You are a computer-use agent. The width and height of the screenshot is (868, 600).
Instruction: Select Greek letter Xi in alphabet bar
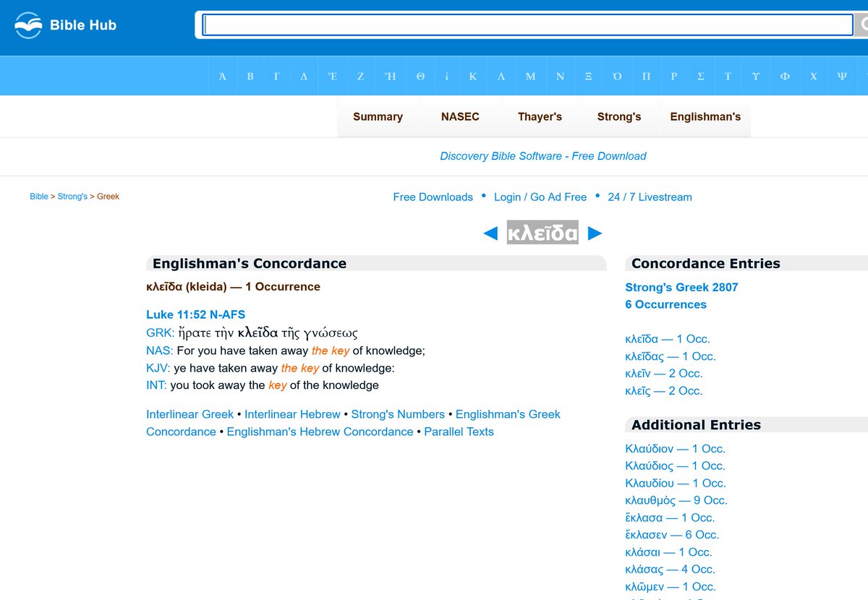[x=588, y=76]
